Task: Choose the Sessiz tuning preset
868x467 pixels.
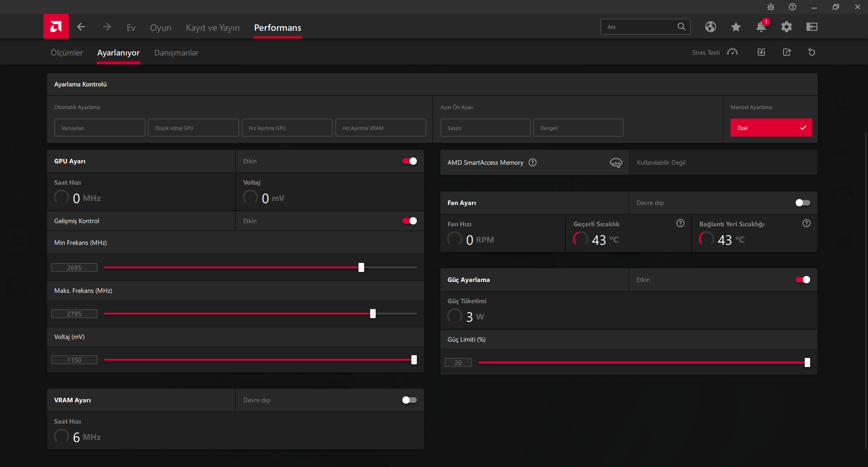Action: point(485,128)
